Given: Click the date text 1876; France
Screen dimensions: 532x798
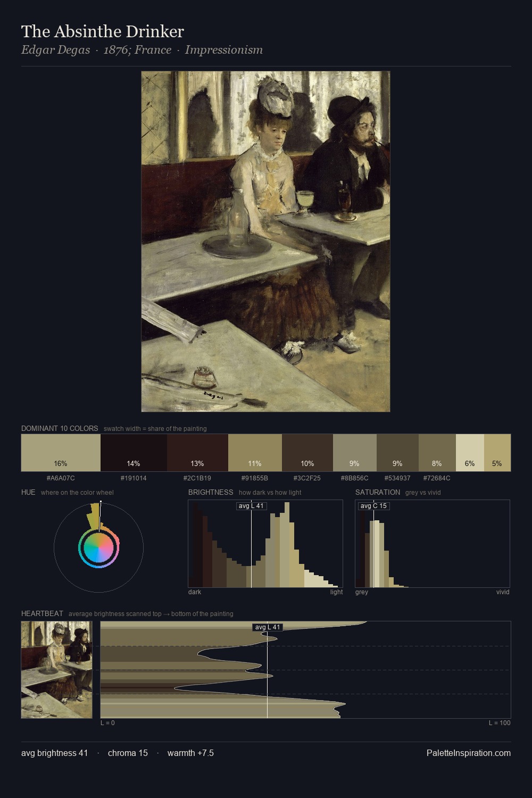Looking at the screenshot, I should tap(137, 50).
